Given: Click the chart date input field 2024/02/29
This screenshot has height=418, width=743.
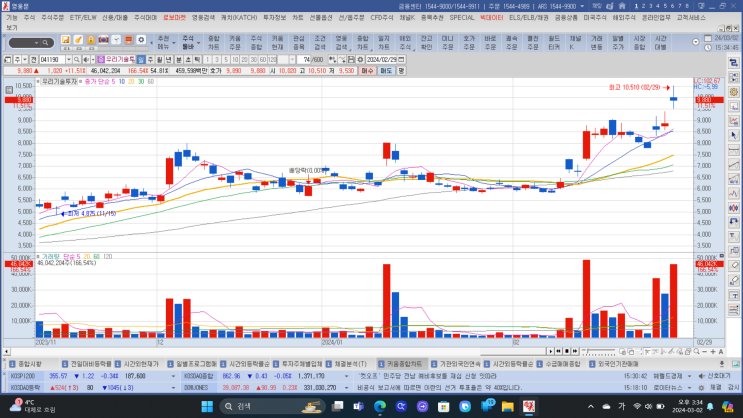Looking at the screenshot, I should pyautogui.click(x=383, y=59).
